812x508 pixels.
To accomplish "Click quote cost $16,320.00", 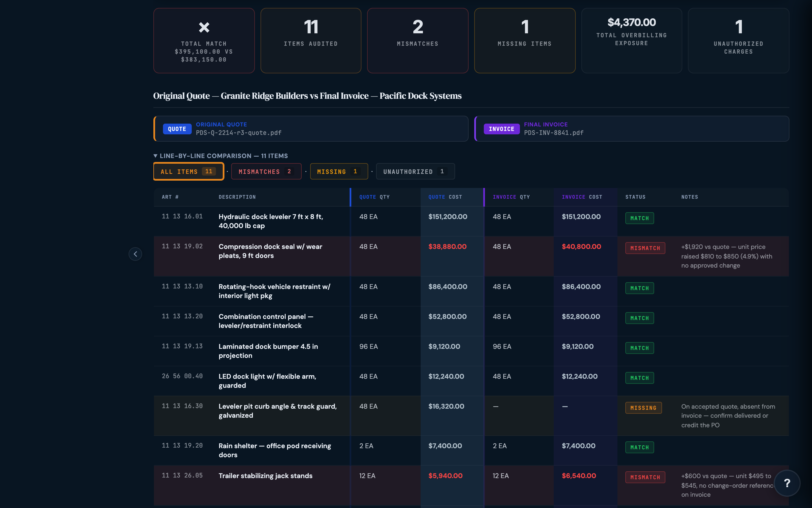I will point(446,406).
